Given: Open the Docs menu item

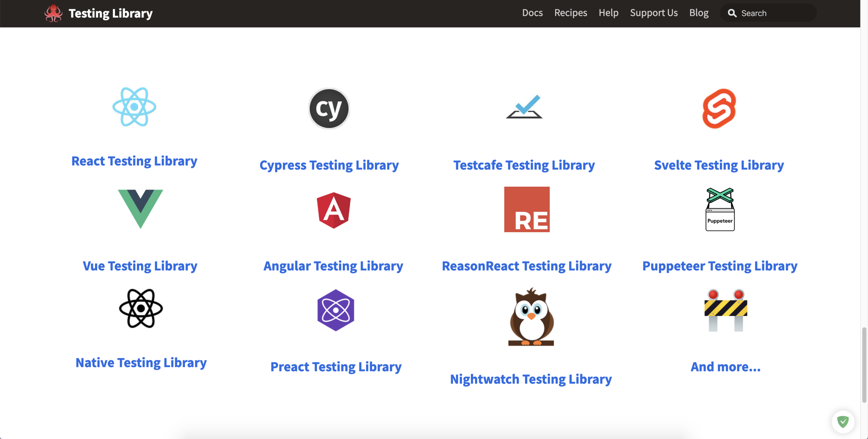Looking at the screenshot, I should pos(532,13).
